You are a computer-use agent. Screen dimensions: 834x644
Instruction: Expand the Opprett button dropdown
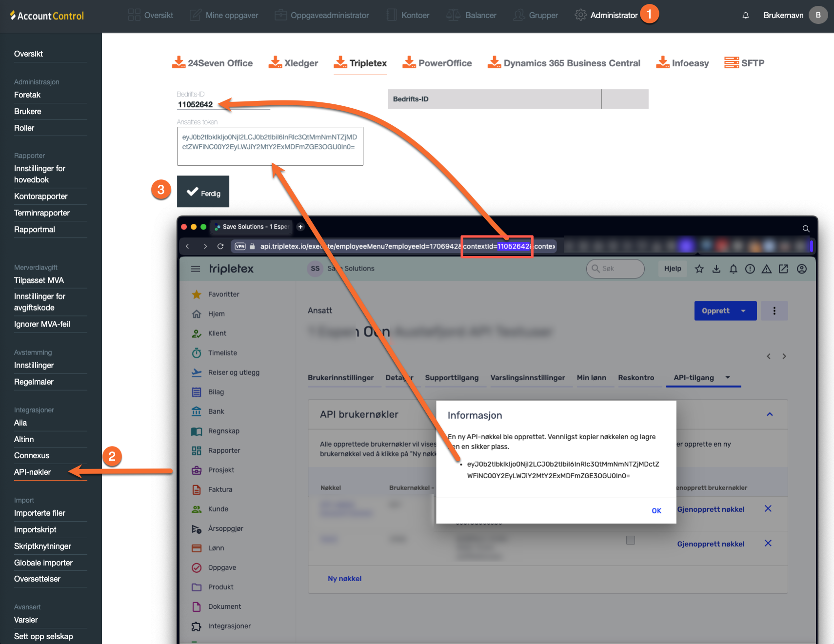tap(743, 311)
